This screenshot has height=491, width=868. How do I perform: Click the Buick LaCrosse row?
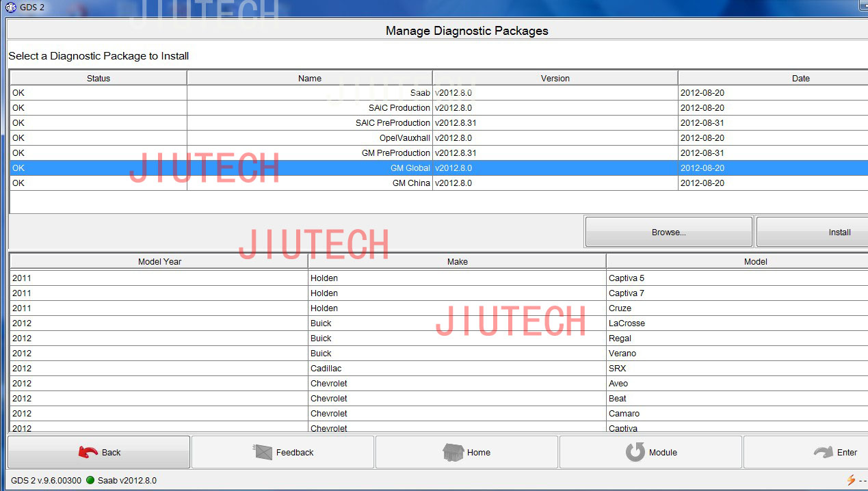point(438,323)
